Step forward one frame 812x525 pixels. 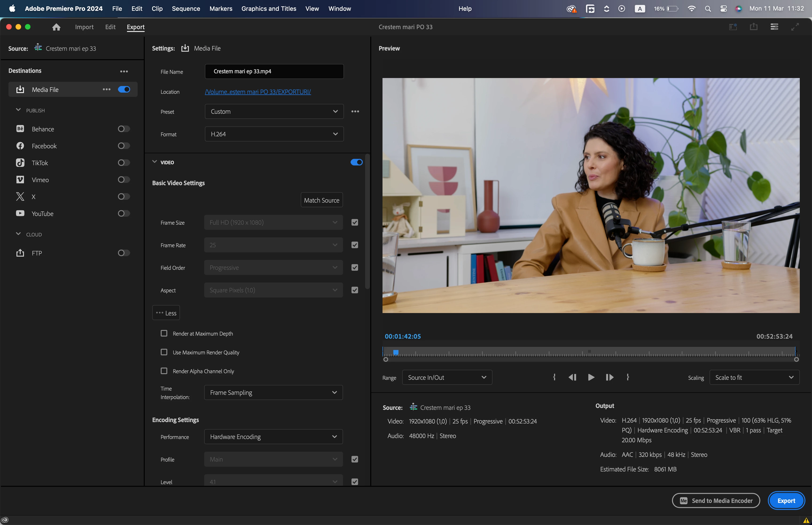(x=610, y=377)
